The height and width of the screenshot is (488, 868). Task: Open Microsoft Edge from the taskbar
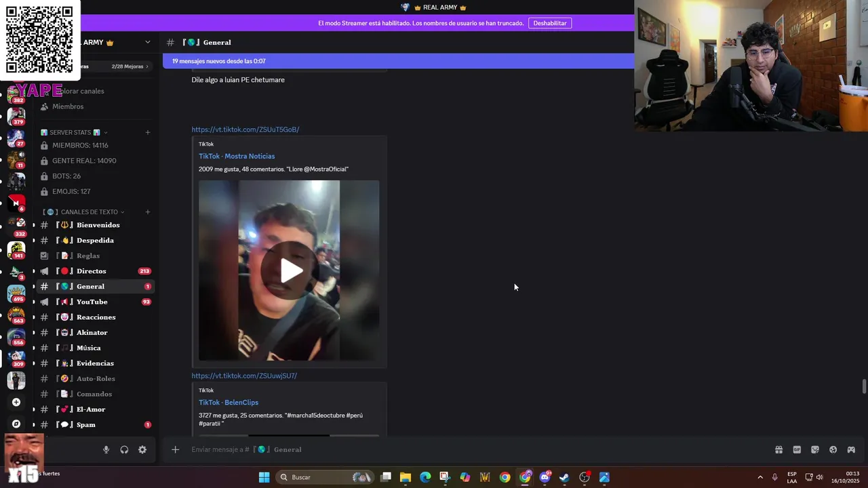(425, 477)
